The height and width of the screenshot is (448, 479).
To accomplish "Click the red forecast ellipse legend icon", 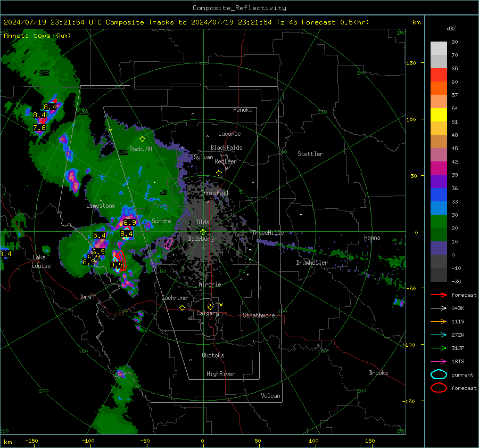I will point(439,388).
